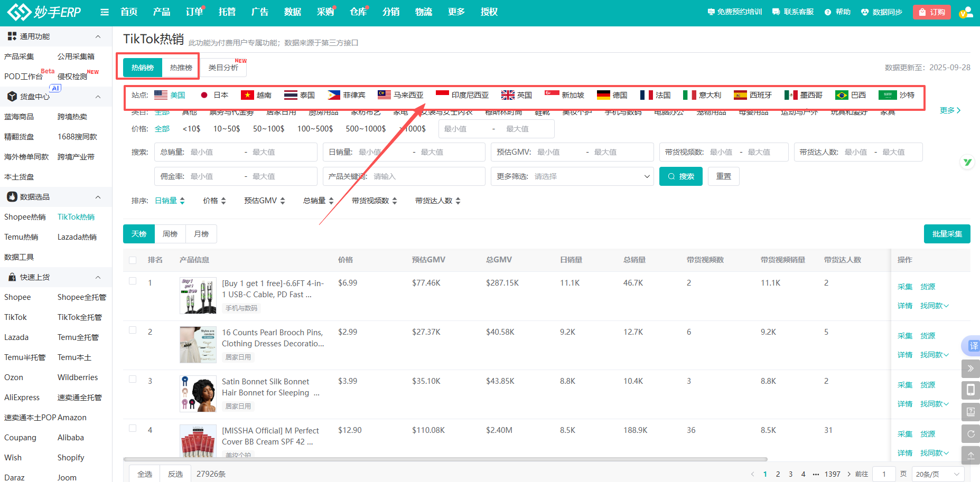Check the box for rank 4 product
The height and width of the screenshot is (482, 980).
133,429
